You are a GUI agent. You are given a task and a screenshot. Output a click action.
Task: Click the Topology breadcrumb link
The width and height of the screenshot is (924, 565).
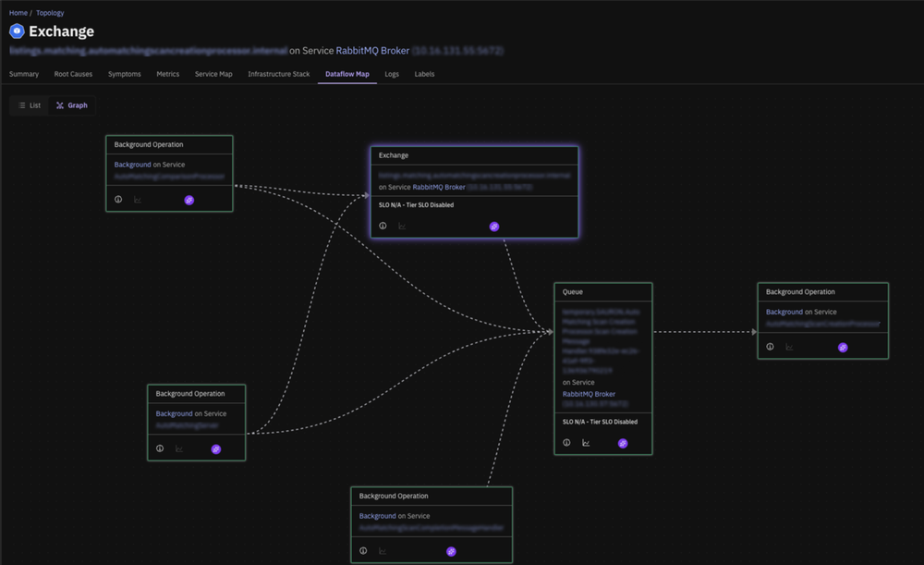click(x=51, y=13)
